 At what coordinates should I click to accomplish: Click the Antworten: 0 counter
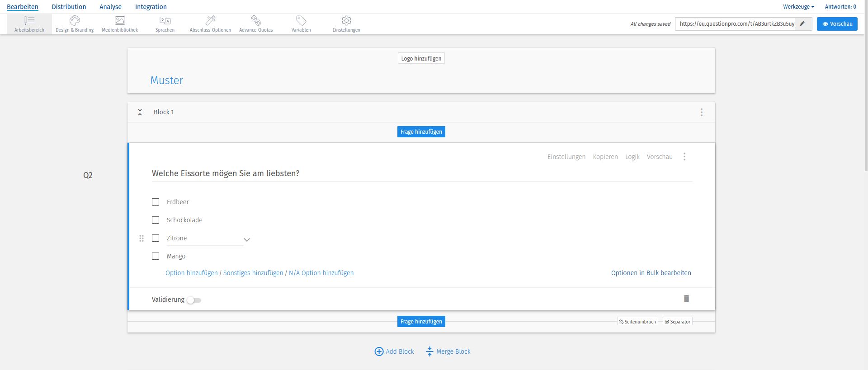[x=840, y=7]
